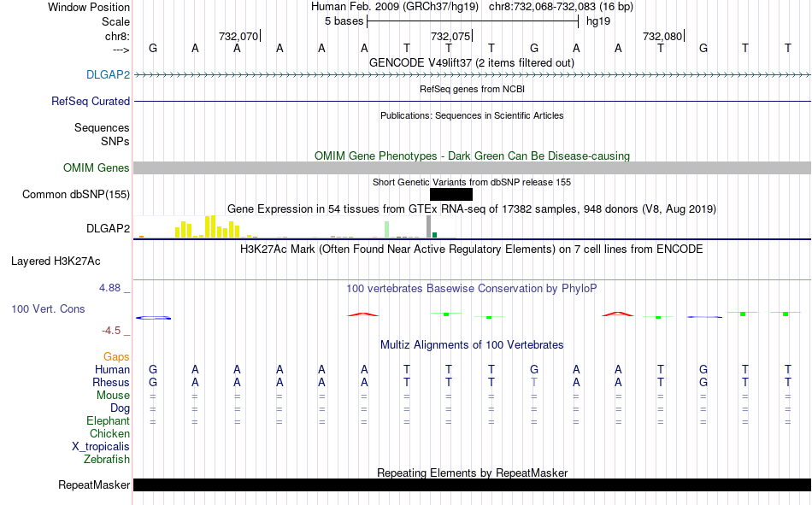Click the faded mismatch T in Rhesus row
The width and height of the screenshot is (812, 505).
(x=534, y=382)
